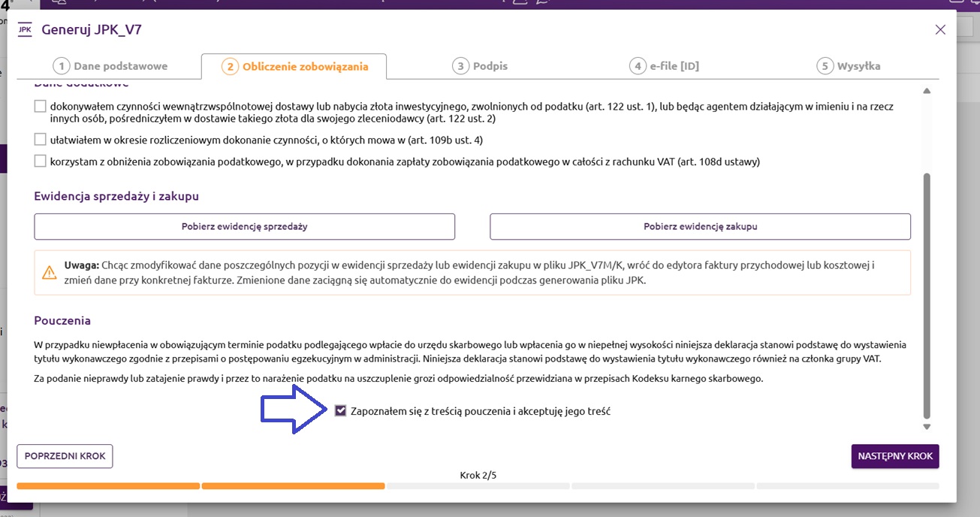Open the Obliczenie zobowiązania tab
Screen dimensions: 980x517
point(294,66)
